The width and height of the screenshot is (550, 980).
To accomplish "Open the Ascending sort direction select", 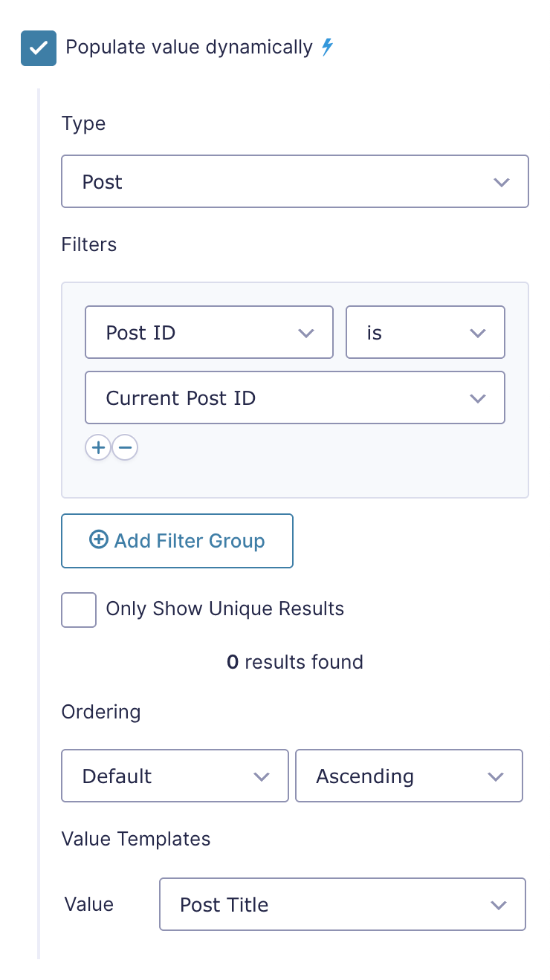I will tap(409, 776).
